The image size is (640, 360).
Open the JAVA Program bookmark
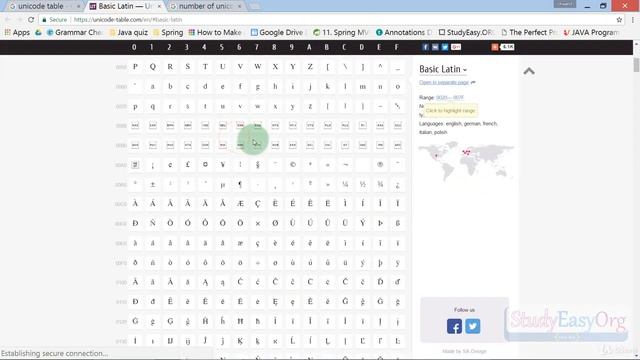coord(591,32)
